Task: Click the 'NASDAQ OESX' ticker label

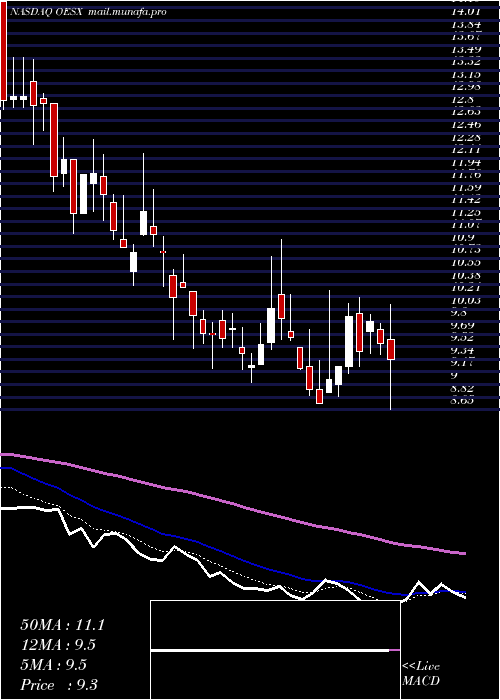Action: point(46,12)
